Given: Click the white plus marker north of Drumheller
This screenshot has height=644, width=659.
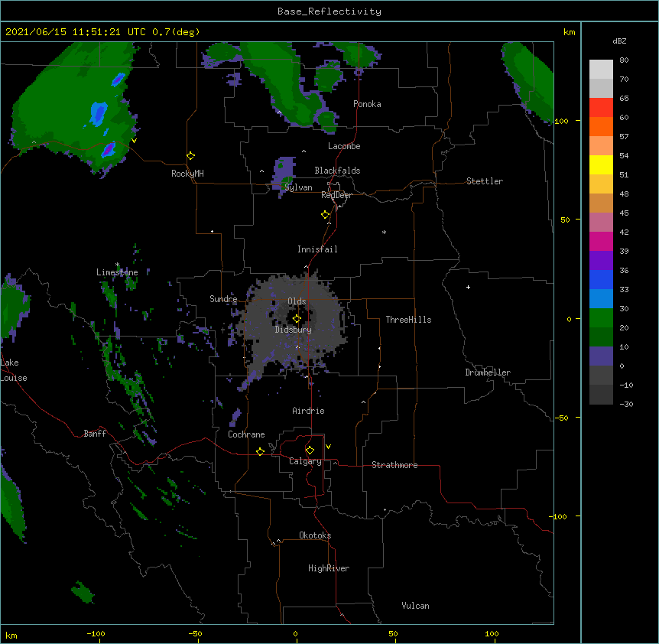Looking at the screenshot, I should [x=468, y=287].
